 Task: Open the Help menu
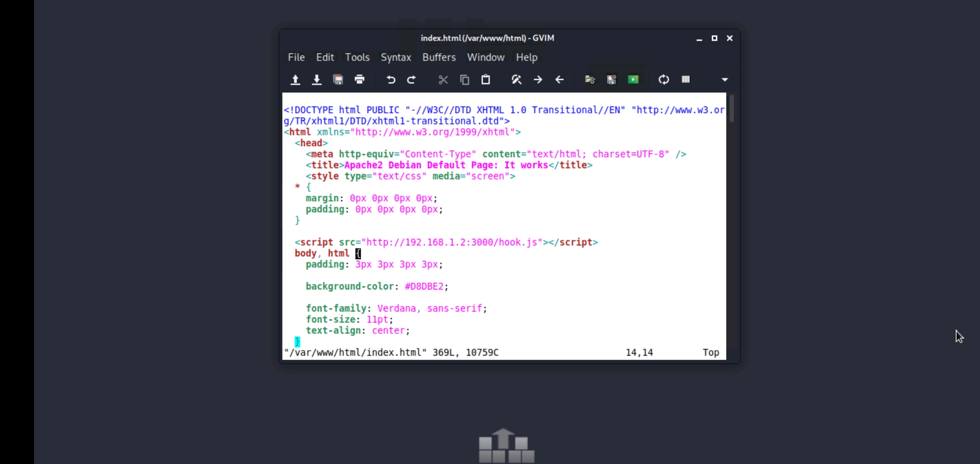(527, 57)
